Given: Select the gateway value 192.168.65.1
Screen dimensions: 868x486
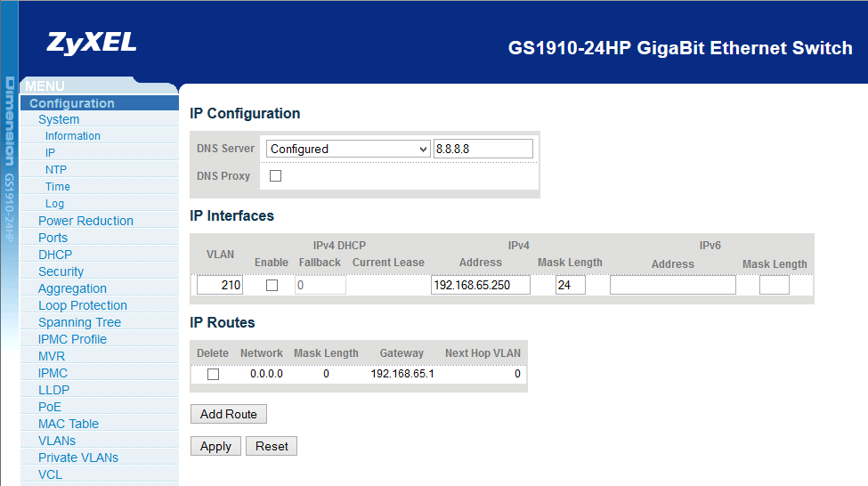Looking at the screenshot, I should [402, 374].
